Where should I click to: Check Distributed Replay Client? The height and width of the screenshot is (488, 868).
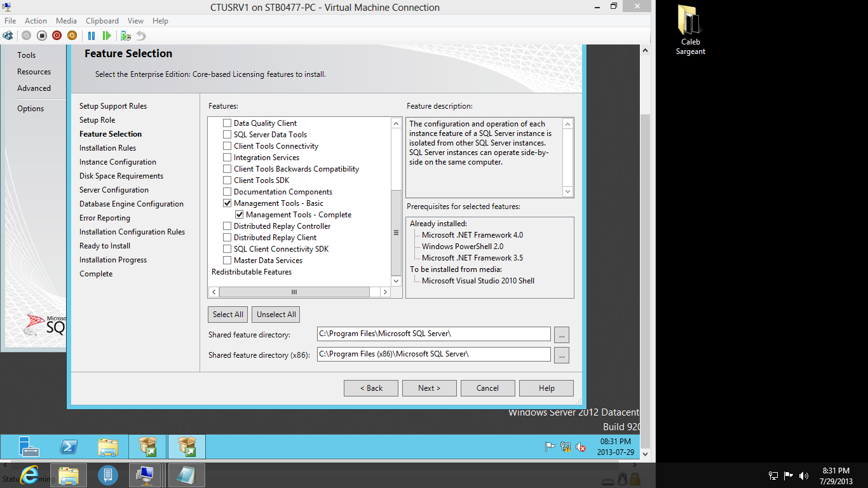point(227,238)
